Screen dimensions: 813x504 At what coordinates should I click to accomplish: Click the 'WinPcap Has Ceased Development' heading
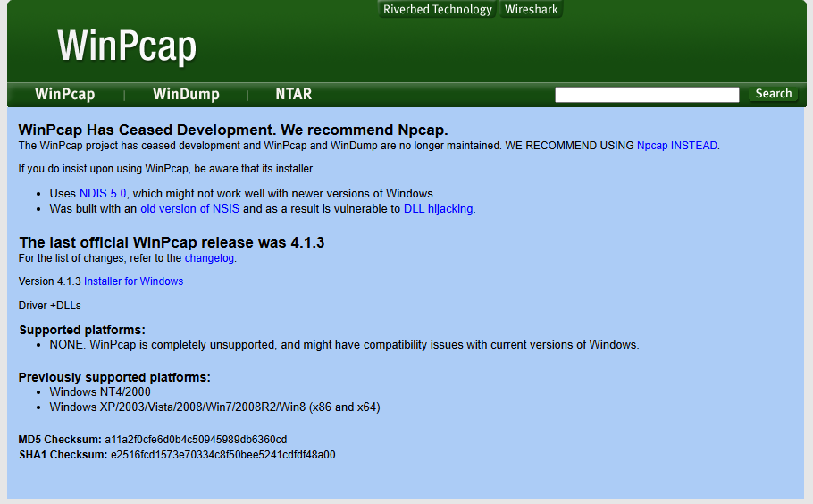pos(233,130)
